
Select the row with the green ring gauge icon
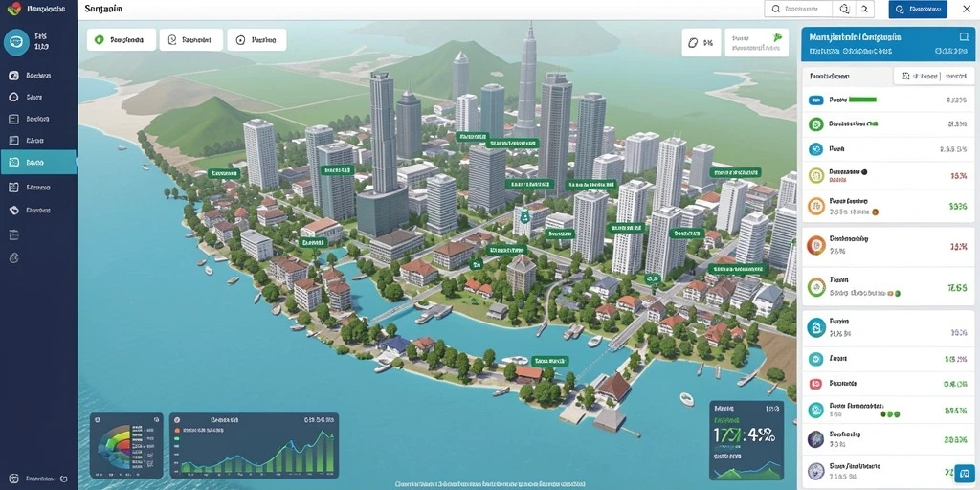tap(888, 287)
